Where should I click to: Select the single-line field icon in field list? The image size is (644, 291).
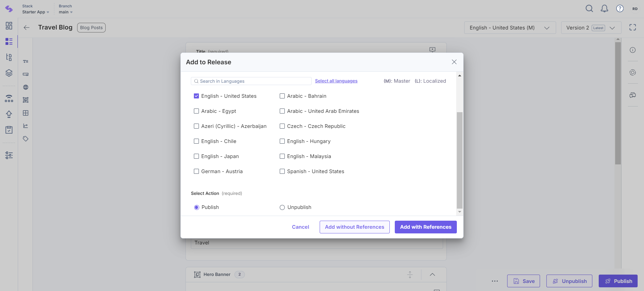pyautogui.click(x=25, y=74)
